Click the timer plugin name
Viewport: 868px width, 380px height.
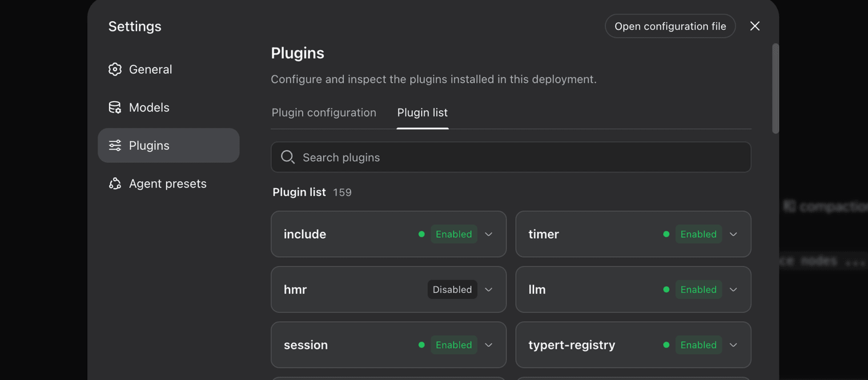544,234
